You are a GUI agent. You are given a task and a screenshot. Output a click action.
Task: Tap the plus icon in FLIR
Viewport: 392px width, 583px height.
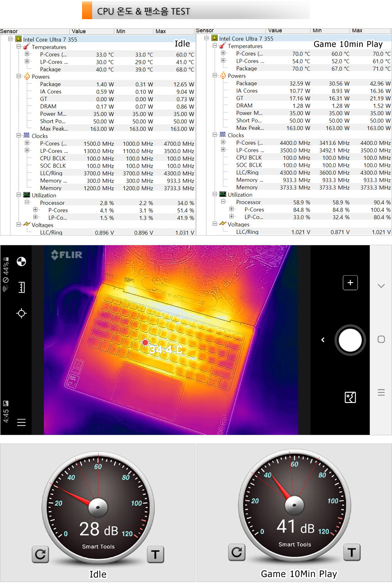click(350, 283)
